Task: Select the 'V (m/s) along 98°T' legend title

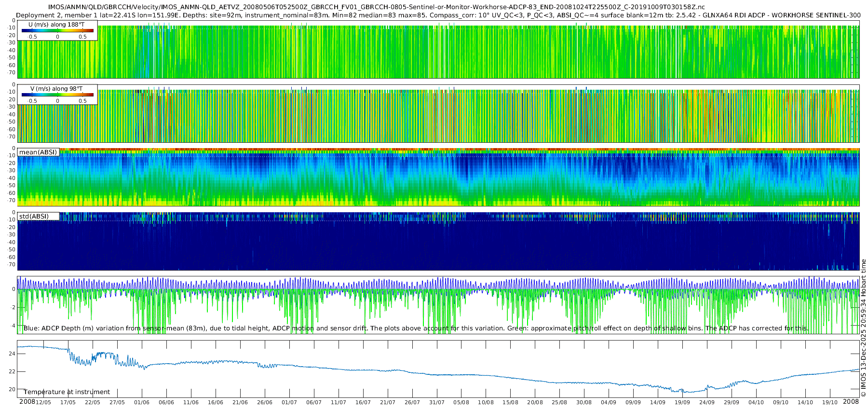Action: pos(56,89)
